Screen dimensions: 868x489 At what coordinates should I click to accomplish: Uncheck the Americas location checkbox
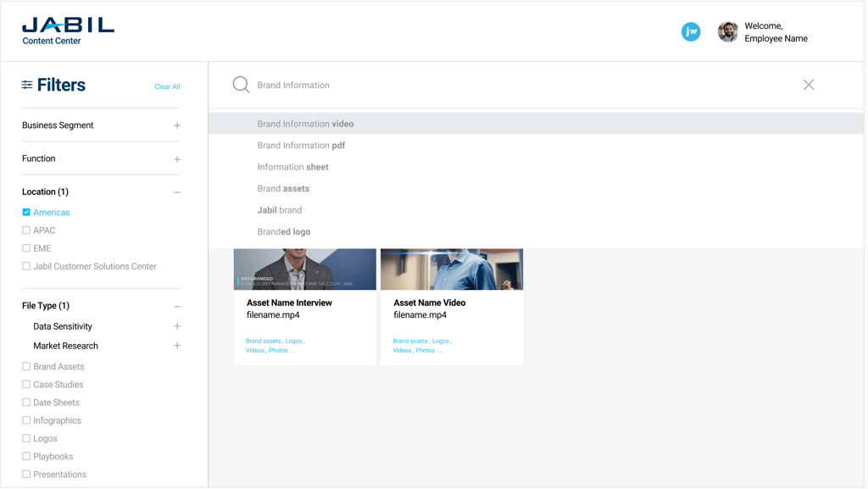26,213
